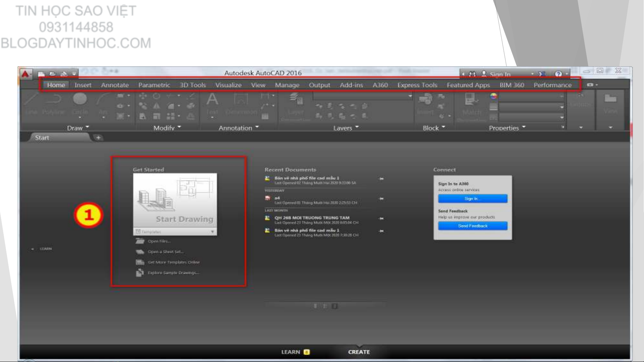
Task: Click the Plot icon in Quick Access toolbar
Action: click(64, 74)
